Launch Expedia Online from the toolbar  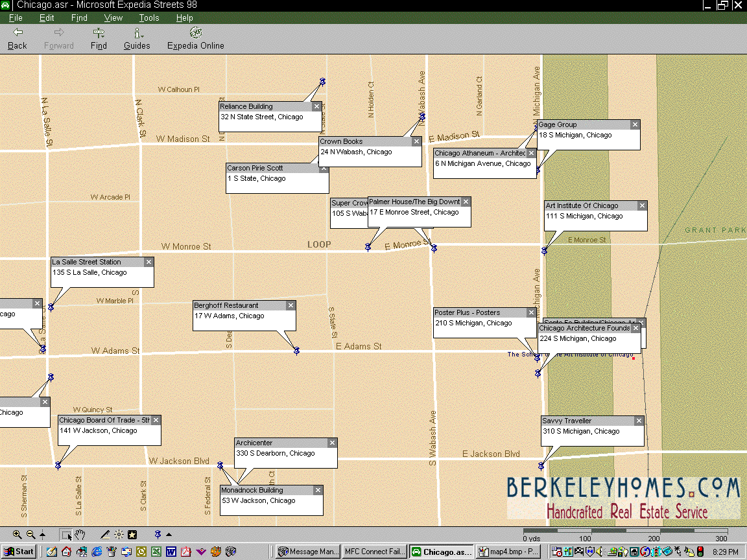pyautogui.click(x=195, y=39)
